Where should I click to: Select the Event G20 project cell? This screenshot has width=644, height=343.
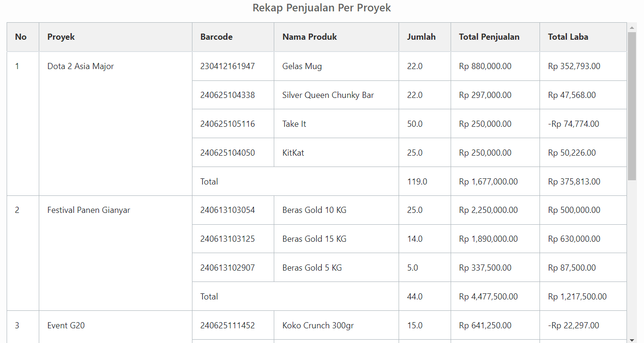(66, 325)
